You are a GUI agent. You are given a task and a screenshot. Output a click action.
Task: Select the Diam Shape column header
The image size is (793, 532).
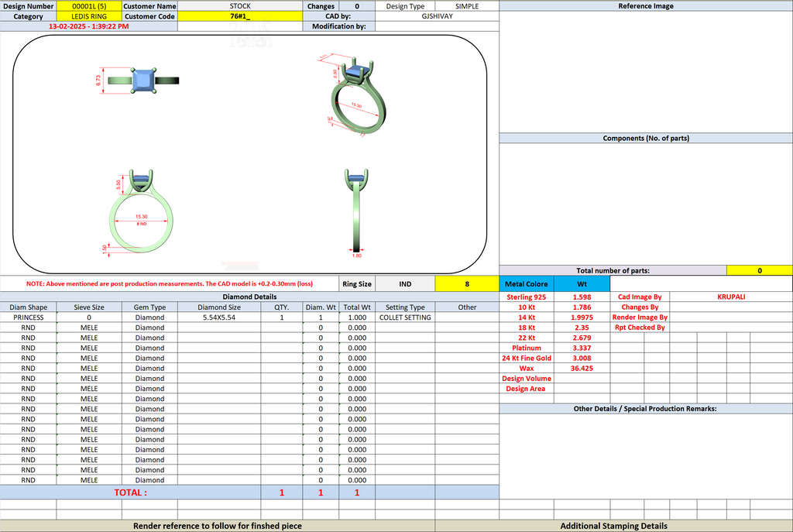tap(29, 307)
